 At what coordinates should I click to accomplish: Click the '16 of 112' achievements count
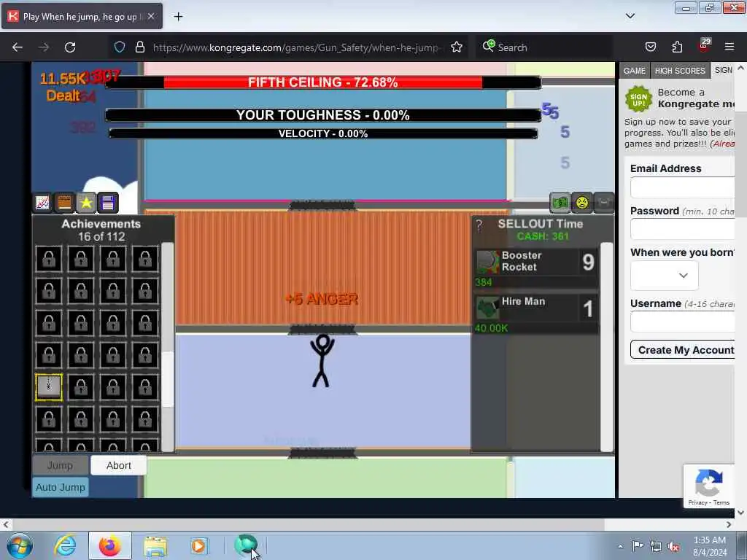(x=101, y=237)
